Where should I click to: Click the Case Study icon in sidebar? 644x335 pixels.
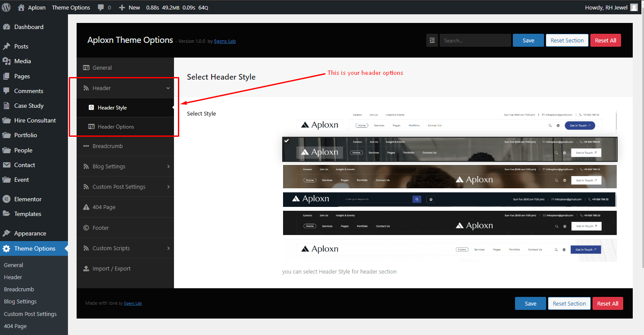tap(6, 106)
